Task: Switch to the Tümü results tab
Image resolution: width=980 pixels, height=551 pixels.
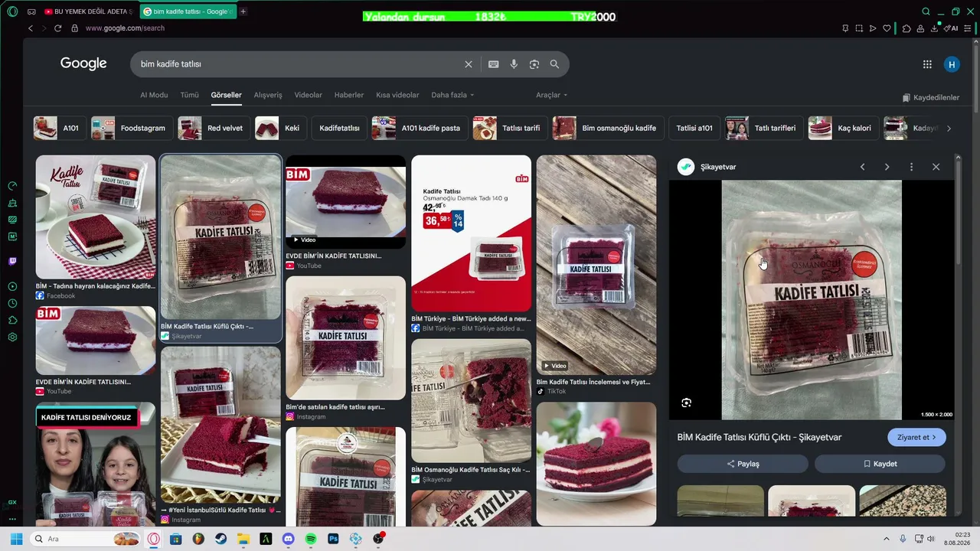Action: pos(189,95)
